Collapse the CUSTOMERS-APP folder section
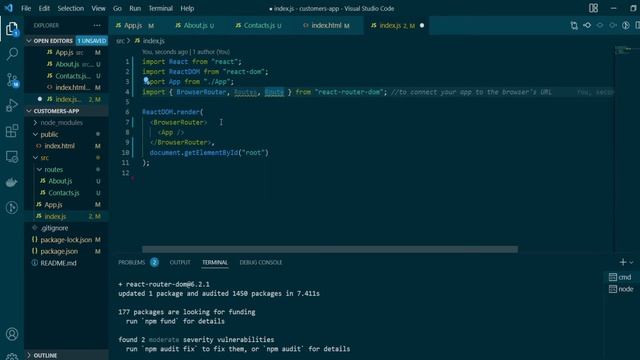This screenshot has height=360, width=640. [x=29, y=111]
